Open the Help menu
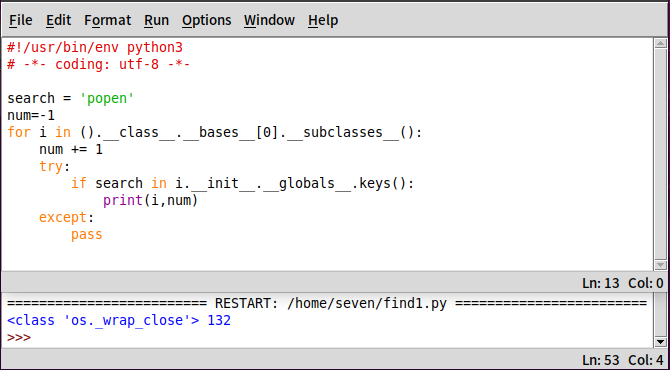The image size is (670, 370). [323, 20]
